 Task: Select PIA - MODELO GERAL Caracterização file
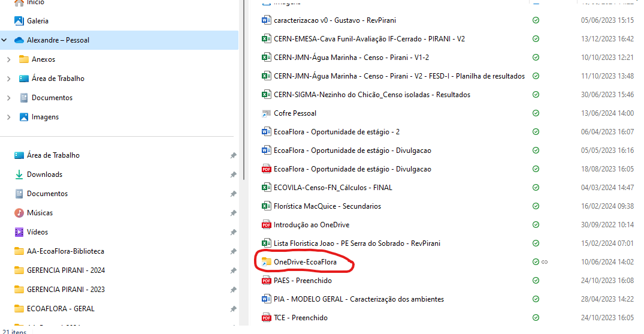point(359,299)
